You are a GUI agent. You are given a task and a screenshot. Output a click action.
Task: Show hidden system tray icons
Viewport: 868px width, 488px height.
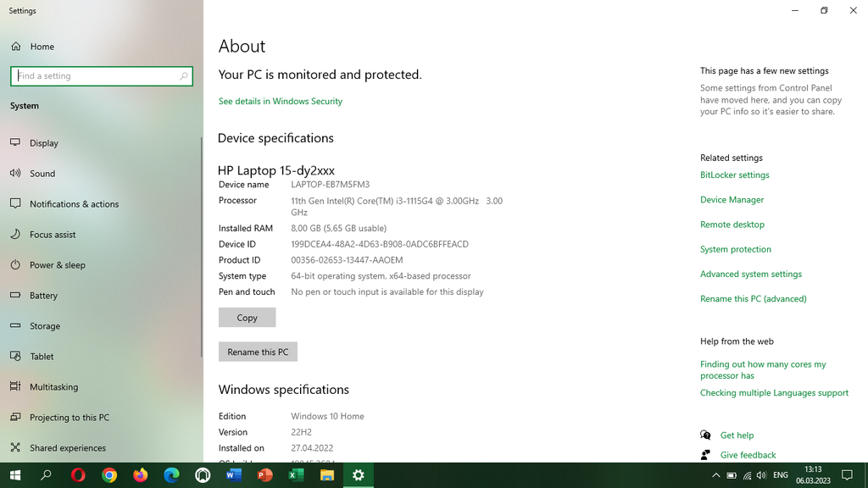pyautogui.click(x=715, y=475)
